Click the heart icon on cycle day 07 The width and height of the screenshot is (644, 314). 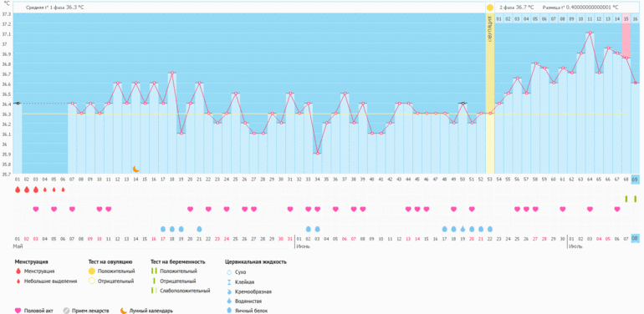point(72,209)
